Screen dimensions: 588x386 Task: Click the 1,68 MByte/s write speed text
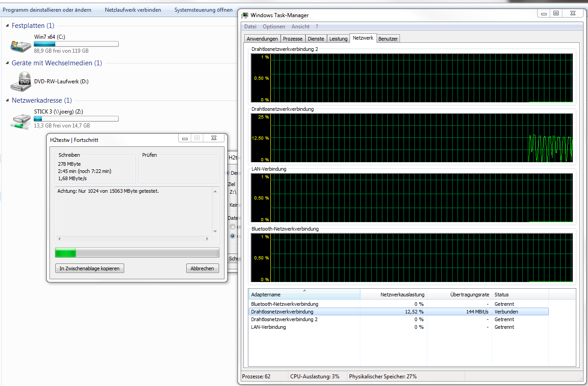[x=72, y=178]
